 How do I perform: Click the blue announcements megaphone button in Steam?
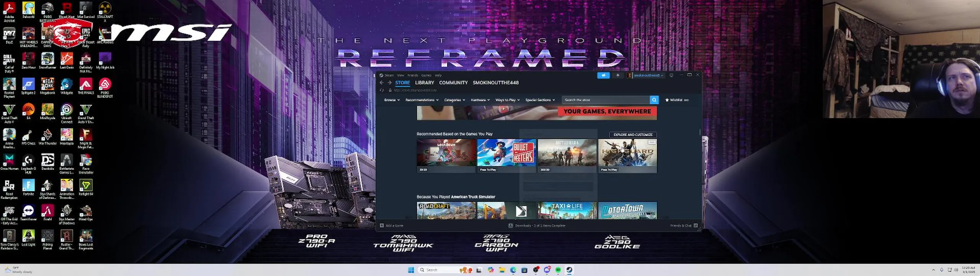pos(603,76)
